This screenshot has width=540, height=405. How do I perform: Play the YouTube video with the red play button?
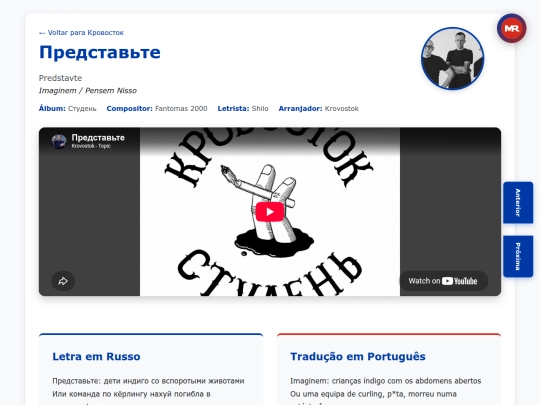[270, 212]
